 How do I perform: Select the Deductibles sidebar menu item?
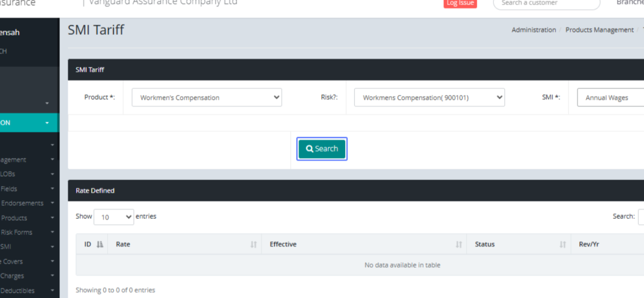click(x=18, y=291)
